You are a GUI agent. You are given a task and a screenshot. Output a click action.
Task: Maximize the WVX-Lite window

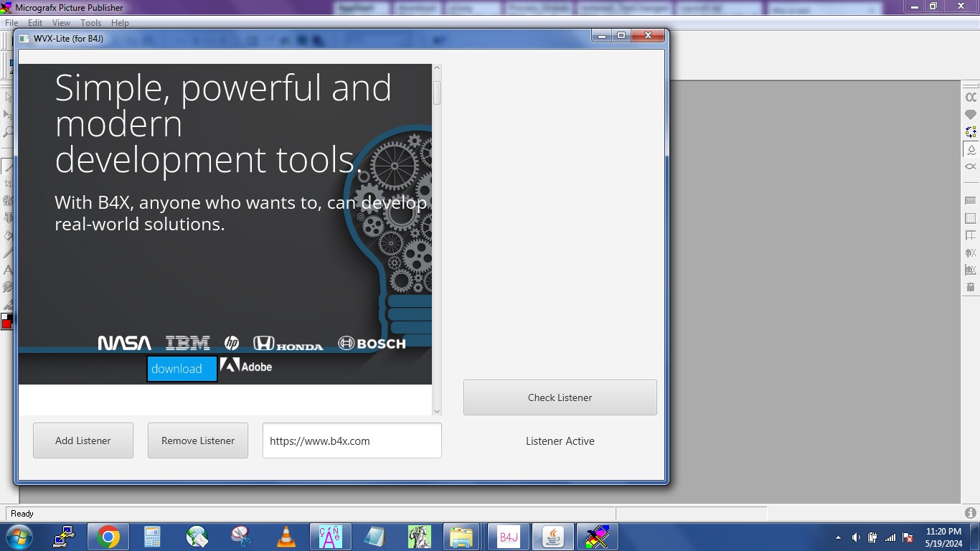coord(621,36)
